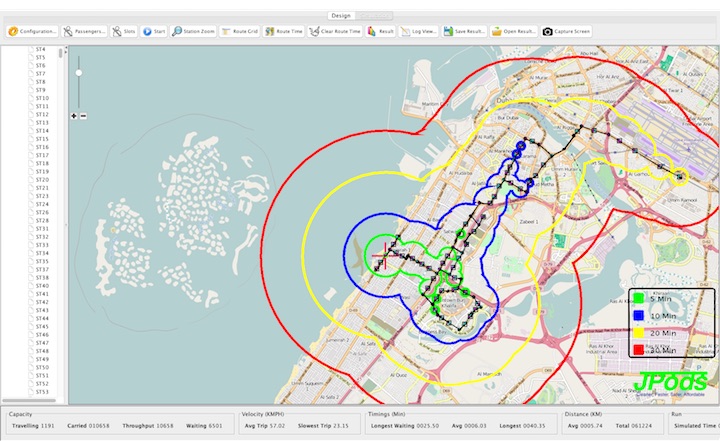This screenshot has height=441, width=720.
Task: Select station ST10 in the list
Action: point(43,98)
